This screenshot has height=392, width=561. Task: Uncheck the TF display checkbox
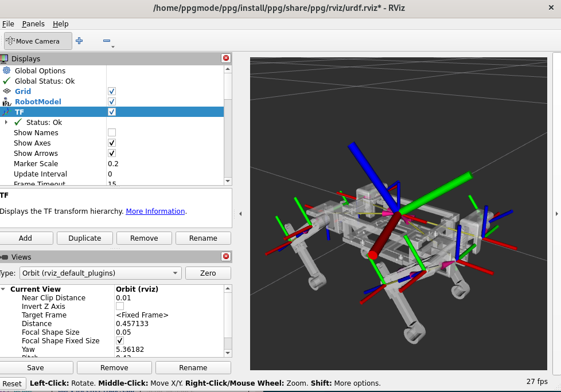[x=112, y=112]
